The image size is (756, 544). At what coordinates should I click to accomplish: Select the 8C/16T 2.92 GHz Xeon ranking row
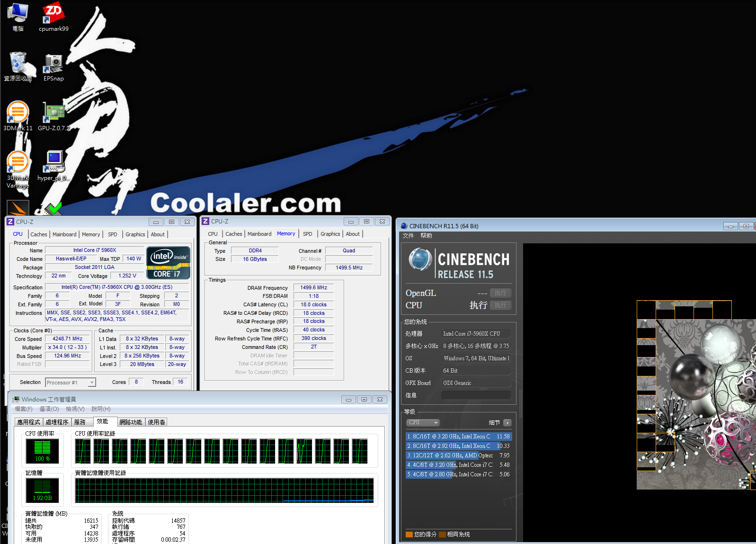tap(458, 446)
